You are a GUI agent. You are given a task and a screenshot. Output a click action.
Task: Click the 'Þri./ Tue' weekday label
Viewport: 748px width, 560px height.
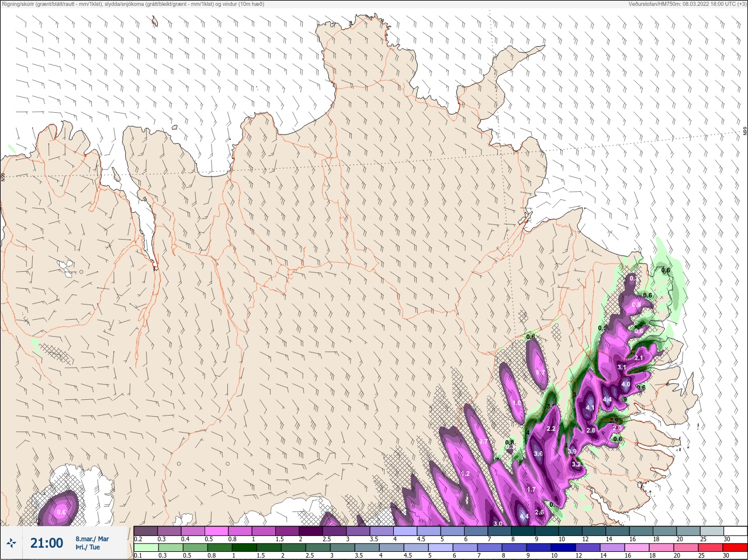point(88,548)
